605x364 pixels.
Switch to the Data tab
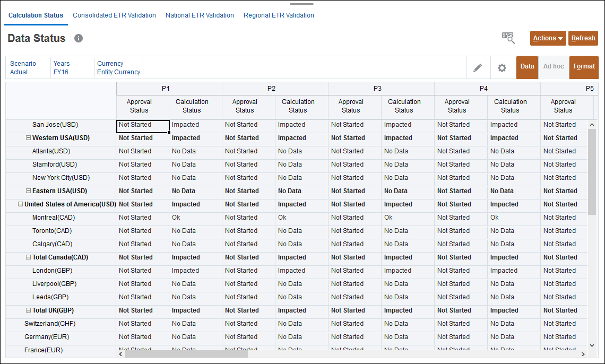[x=527, y=67]
